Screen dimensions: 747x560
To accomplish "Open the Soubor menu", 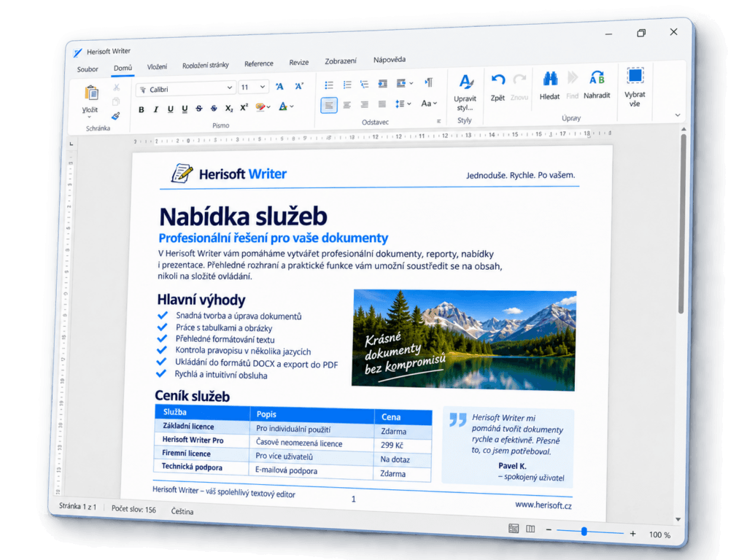I will click(x=88, y=69).
